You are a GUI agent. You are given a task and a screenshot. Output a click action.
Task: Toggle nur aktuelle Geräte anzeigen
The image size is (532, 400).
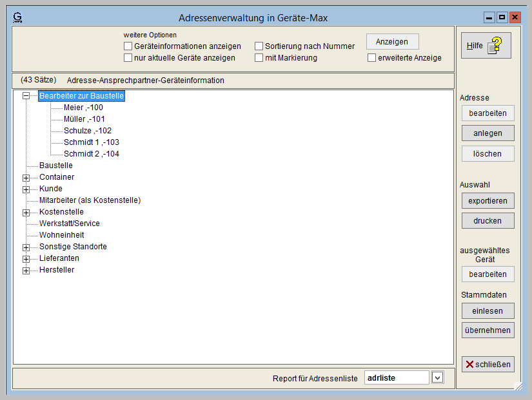(x=128, y=58)
